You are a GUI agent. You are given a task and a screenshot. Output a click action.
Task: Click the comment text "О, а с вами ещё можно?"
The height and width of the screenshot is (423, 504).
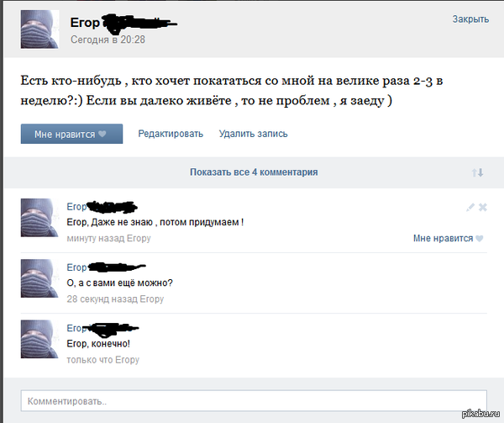(119, 283)
